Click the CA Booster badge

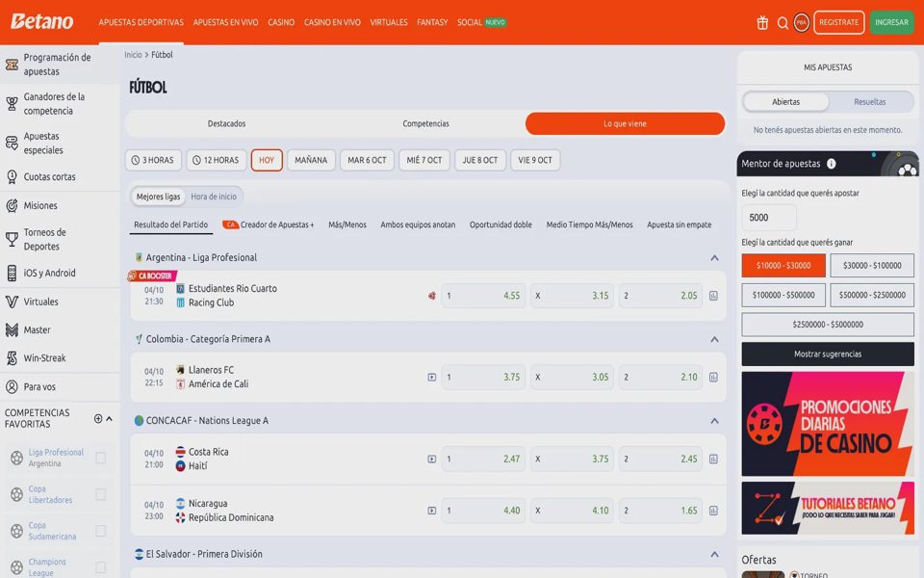151,276
